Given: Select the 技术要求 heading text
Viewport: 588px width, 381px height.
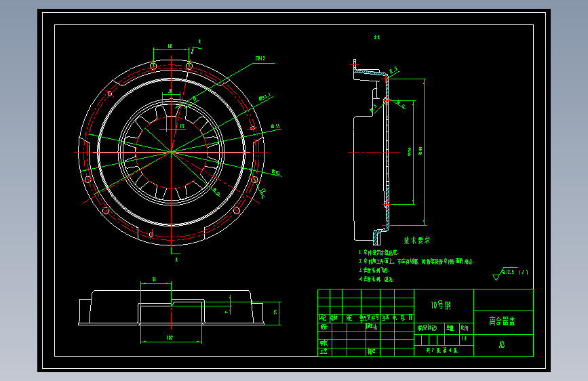Looking at the screenshot, I should (416, 241).
